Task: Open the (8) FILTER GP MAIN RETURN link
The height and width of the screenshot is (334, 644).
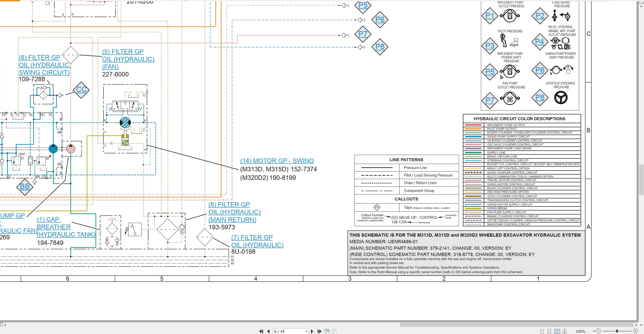Action: click(x=234, y=212)
